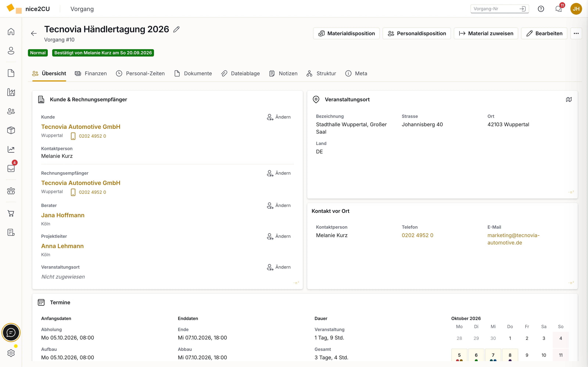The width and height of the screenshot is (588, 367).
Task: Click the Materialdisposition button
Action: pyautogui.click(x=346, y=33)
